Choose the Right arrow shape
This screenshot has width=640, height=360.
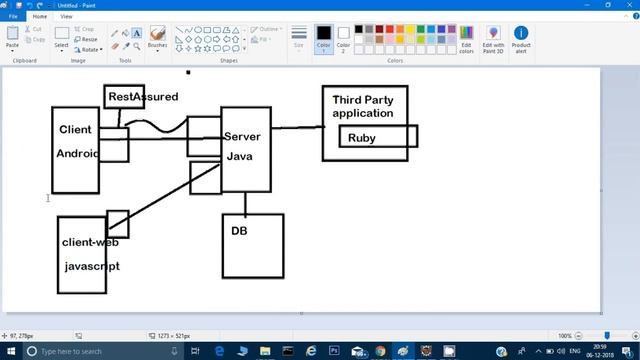click(x=217, y=40)
